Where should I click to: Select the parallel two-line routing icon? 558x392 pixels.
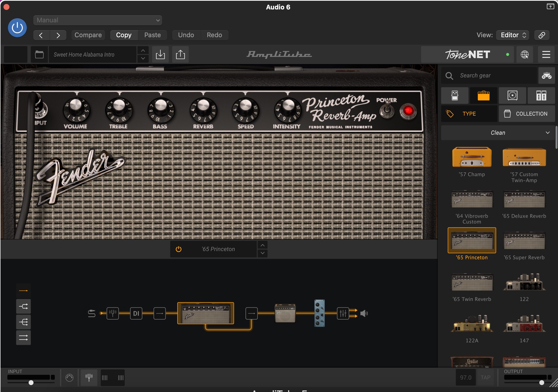pyautogui.click(x=24, y=338)
